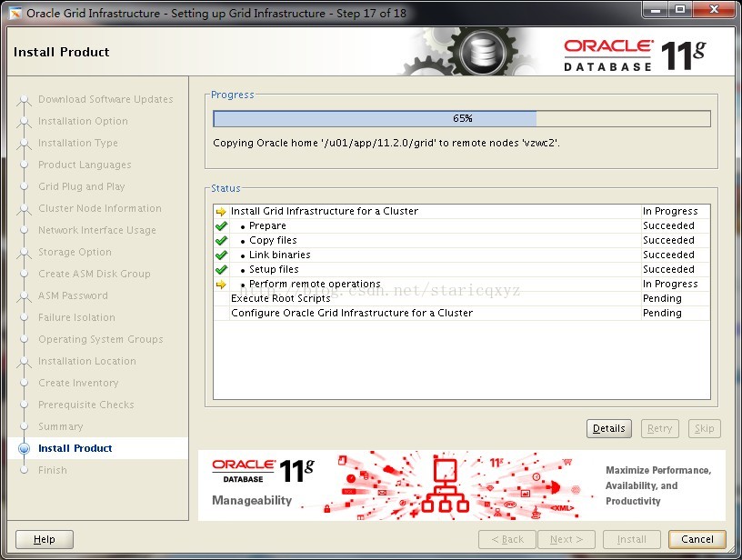Select Download Software Updates step
This screenshot has height=560, width=742.
coord(105,99)
